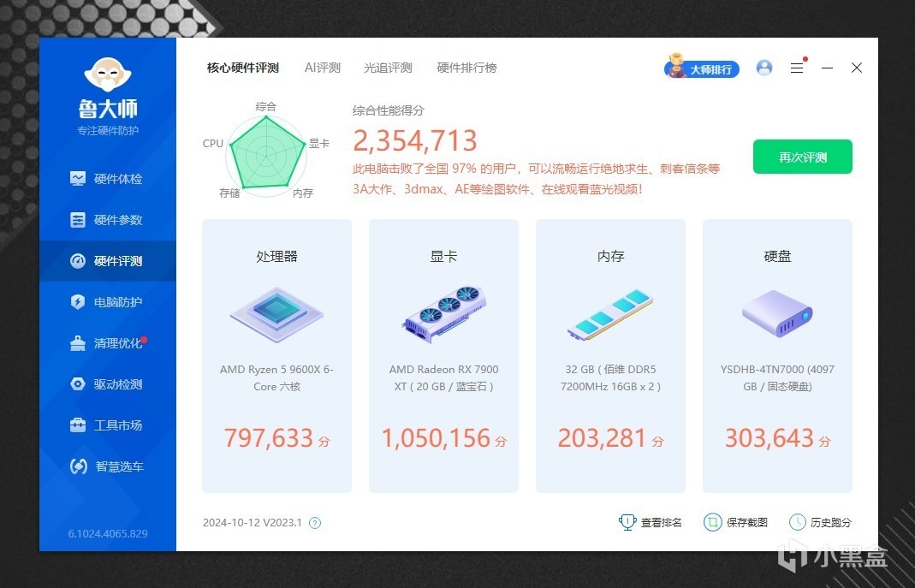Image resolution: width=915 pixels, height=588 pixels.
Task: Open 工具市场 tool market in sidebar
Action: click(107, 425)
